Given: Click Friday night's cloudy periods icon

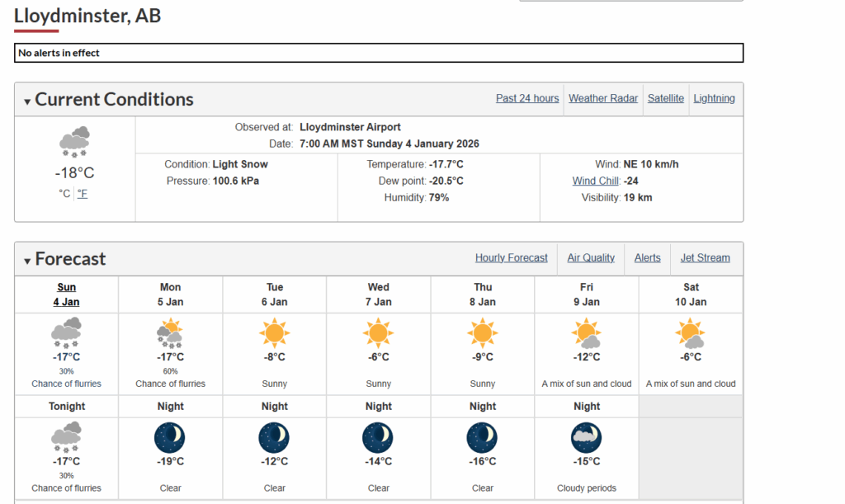Looking at the screenshot, I should tap(586, 437).
